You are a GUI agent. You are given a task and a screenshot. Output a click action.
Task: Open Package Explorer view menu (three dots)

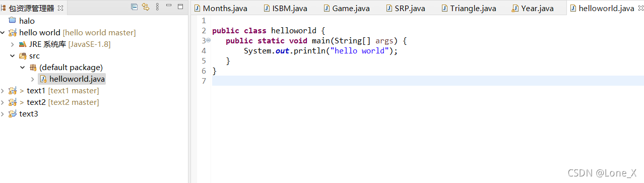click(x=157, y=7)
